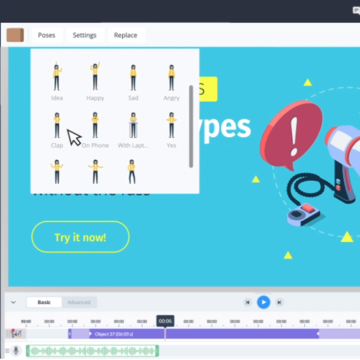Click the poses panel scrollbar
Image resolution: width=360 pixels, height=360 pixels.
[191, 126]
